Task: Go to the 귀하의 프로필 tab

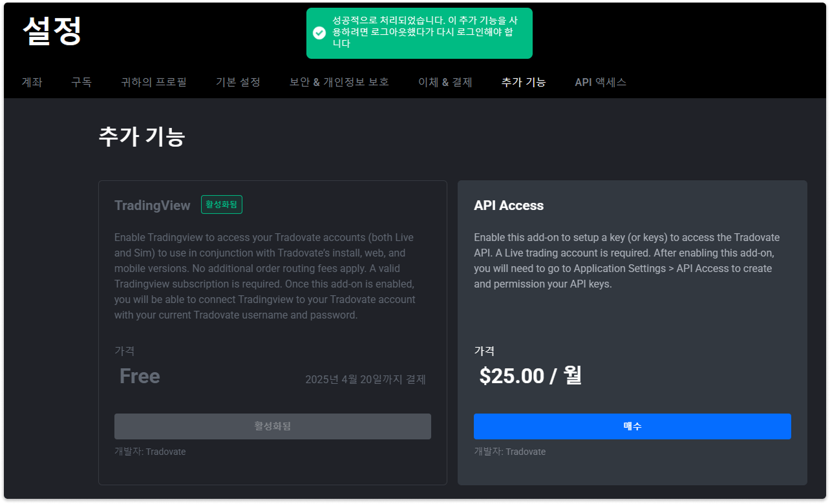Action: (x=154, y=82)
